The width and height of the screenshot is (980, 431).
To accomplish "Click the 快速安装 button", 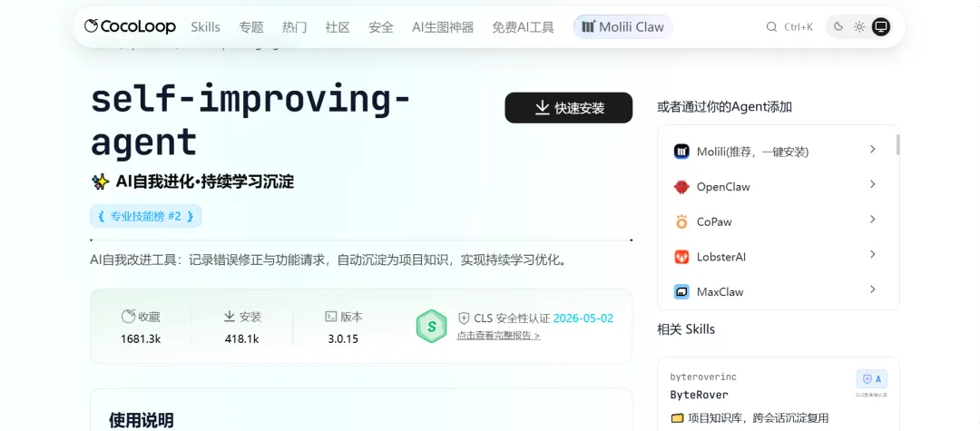I will (569, 107).
